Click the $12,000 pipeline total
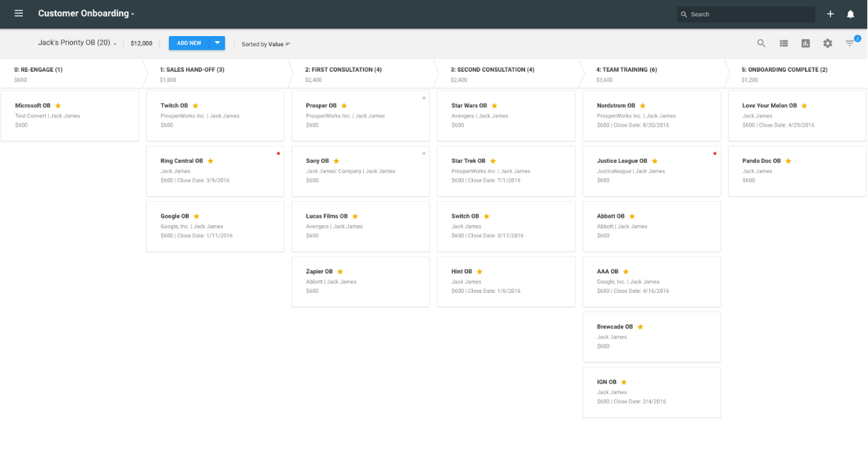 point(141,43)
